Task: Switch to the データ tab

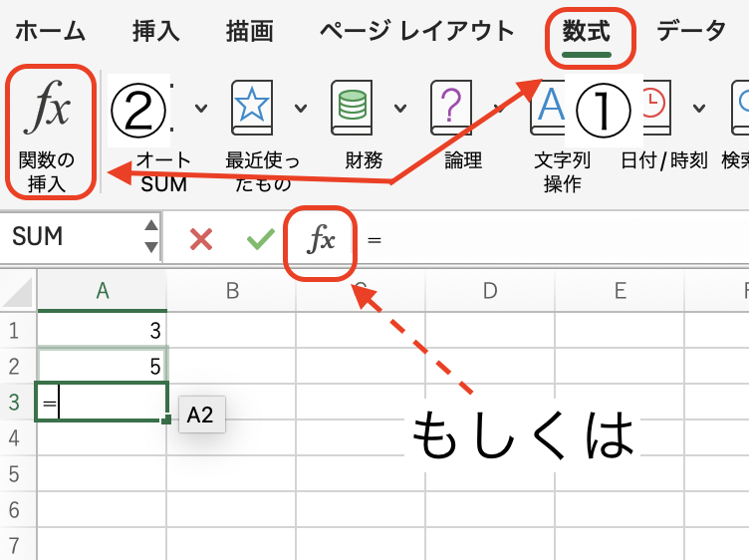Action: coord(690,32)
